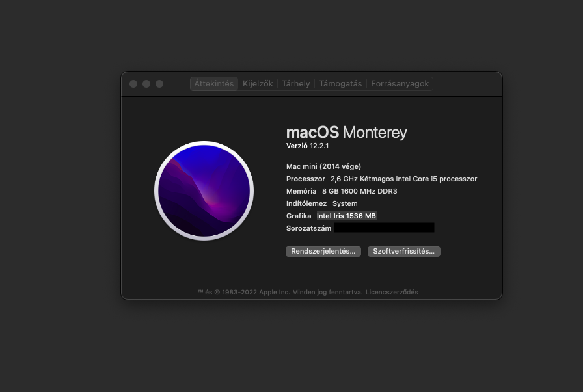
Task: Open the Kijelzők tab
Action: [258, 84]
